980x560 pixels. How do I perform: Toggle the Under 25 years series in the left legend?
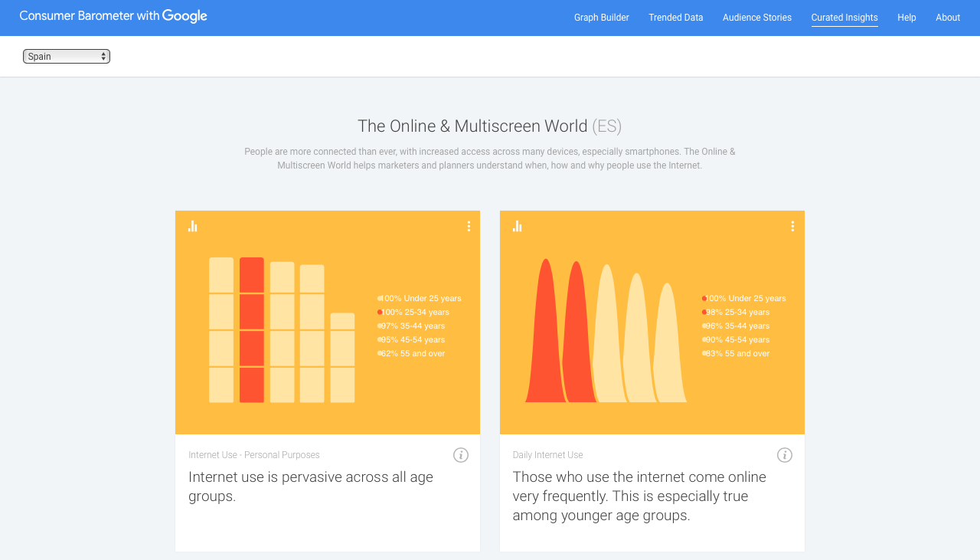pos(420,298)
